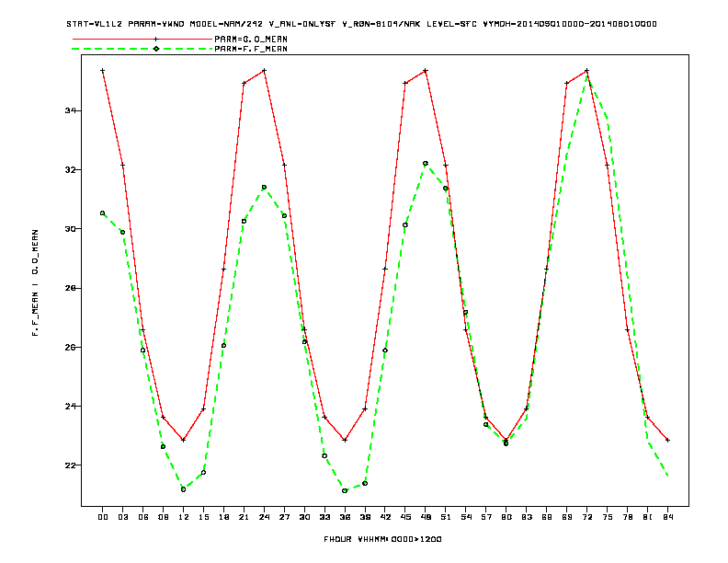This screenshot has width=728, height=563.
Task: Select green circle marker at forecast hour 12
Action: click(184, 489)
